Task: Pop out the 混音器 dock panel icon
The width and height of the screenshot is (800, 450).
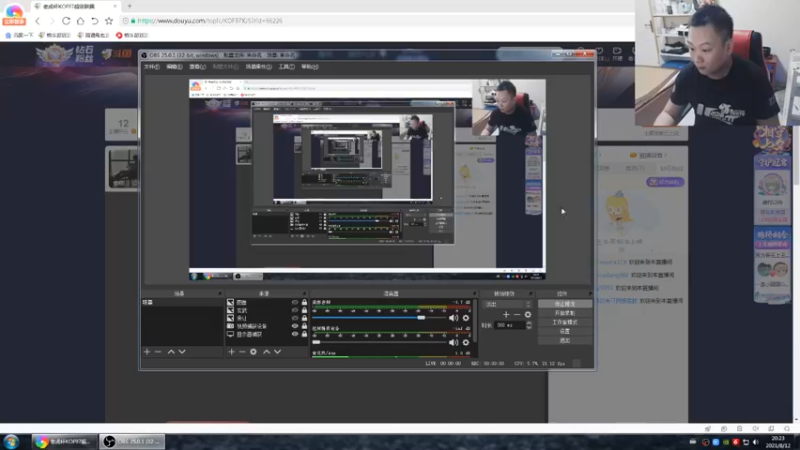Action: click(x=474, y=294)
